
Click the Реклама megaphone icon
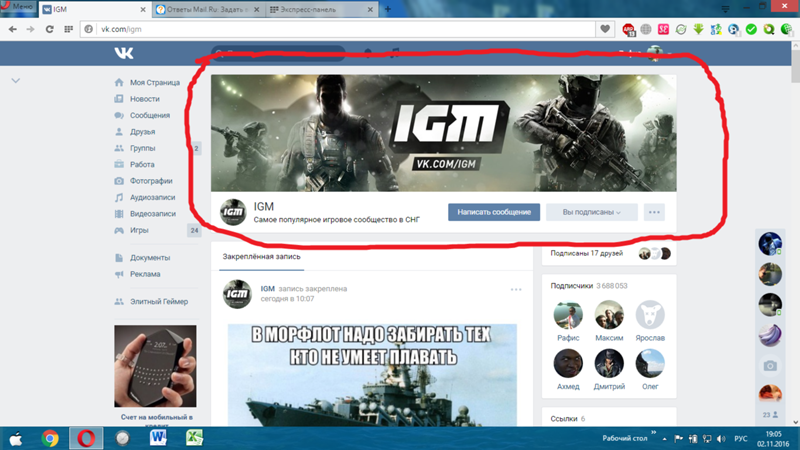click(119, 274)
